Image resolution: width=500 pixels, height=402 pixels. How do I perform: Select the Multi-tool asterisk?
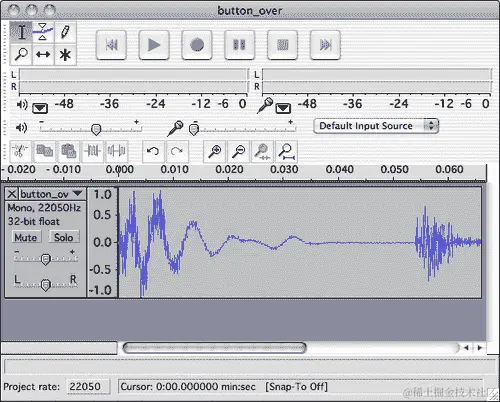65,54
